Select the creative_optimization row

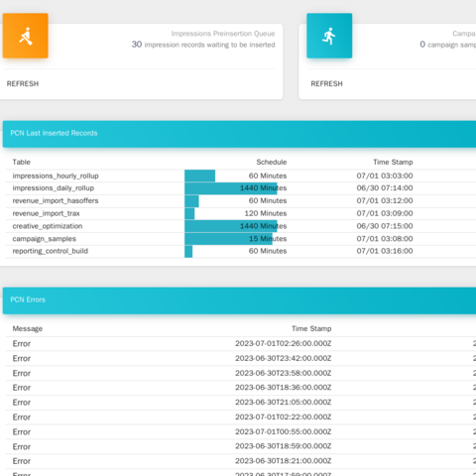[x=241, y=226]
